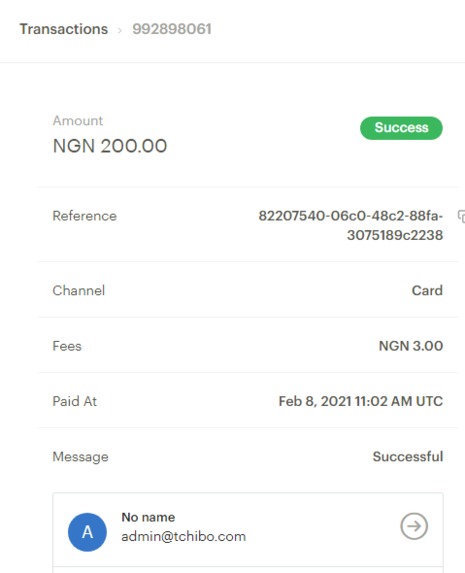Select transaction ID 992898061 in breadcrumb

click(x=172, y=29)
